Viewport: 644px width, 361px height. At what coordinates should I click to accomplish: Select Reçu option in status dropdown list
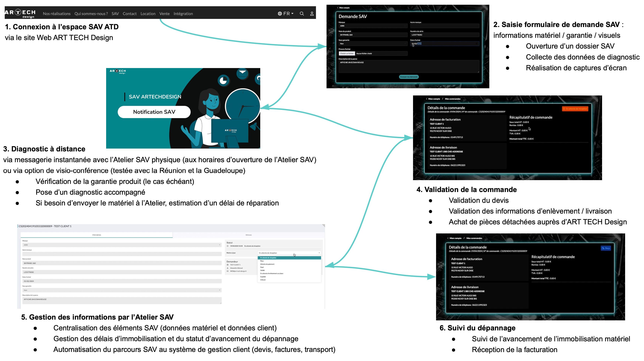(x=289, y=261)
